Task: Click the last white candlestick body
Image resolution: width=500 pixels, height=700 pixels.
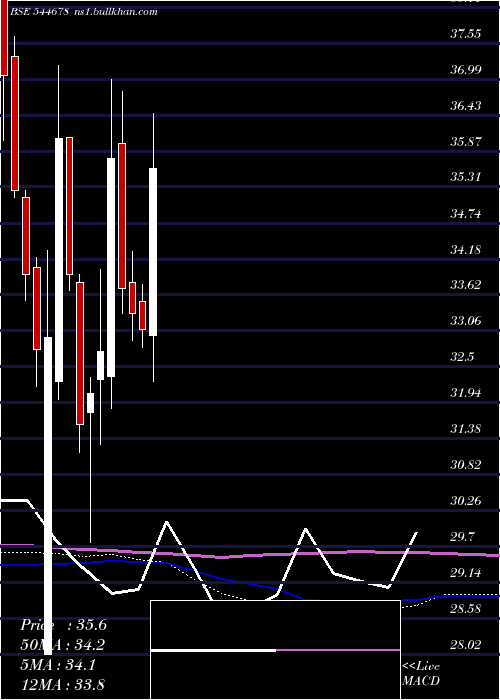Action: (x=153, y=252)
